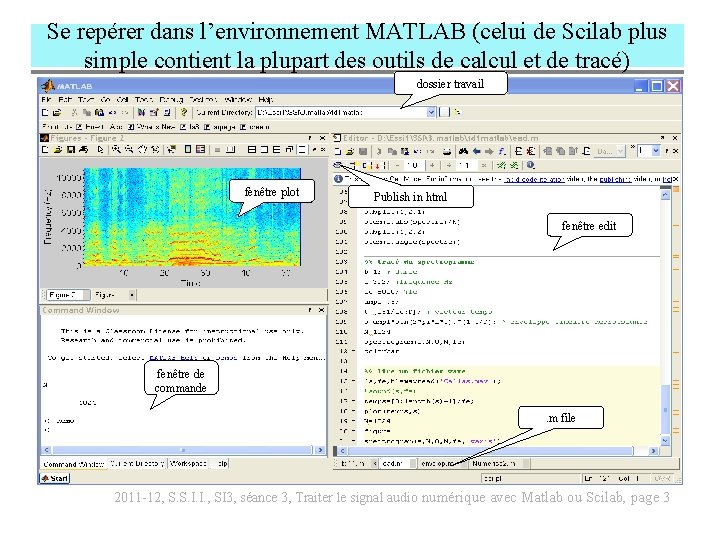The height and width of the screenshot is (540, 720).
Task: Cut selection using main toolbar scissors icon
Action: click(x=74, y=112)
